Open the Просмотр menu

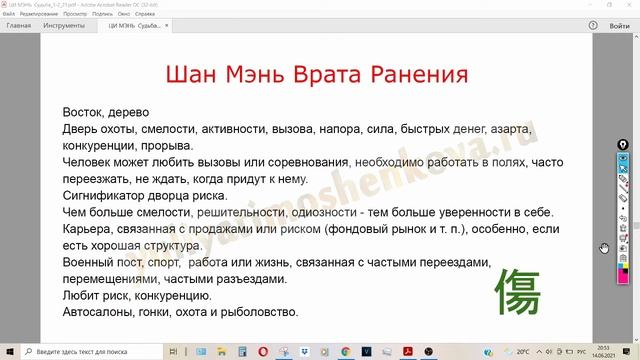[75, 14]
